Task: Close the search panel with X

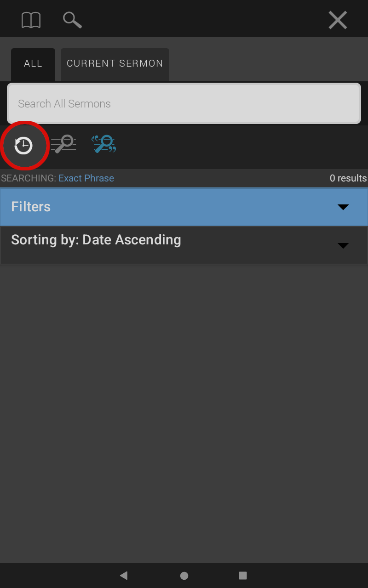Action: [x=338, y=20]
